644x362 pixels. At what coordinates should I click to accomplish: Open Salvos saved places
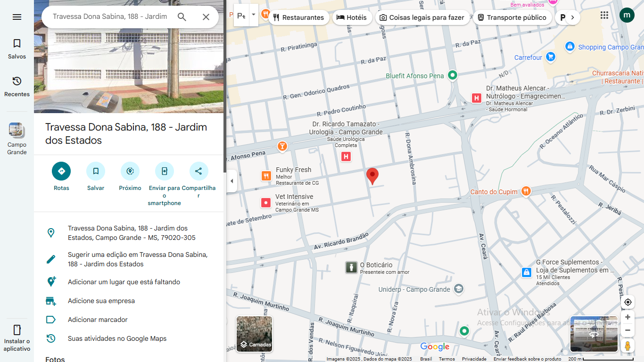point(17,49)
